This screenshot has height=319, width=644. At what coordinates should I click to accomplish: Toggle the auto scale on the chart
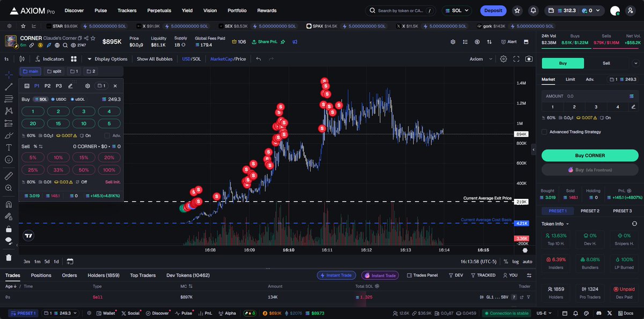pyautogui.click(x=528, y=262)
